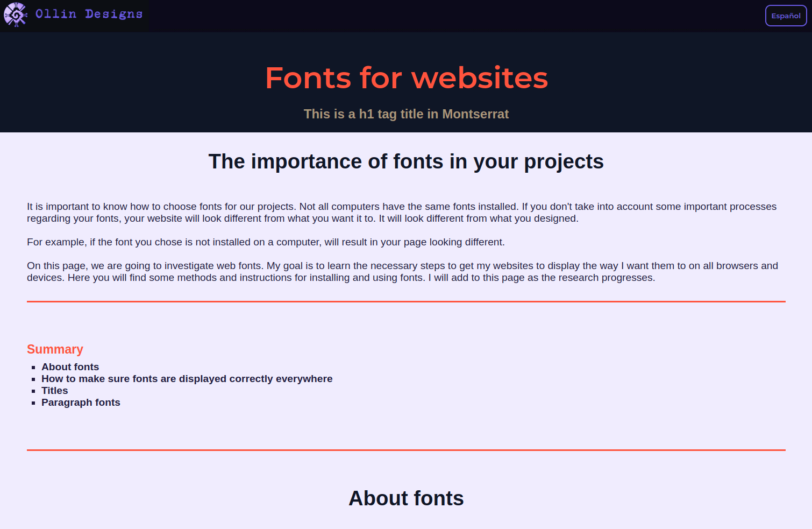Click the Fonts for websites page title
The image size is (812, 529).
(x=406, y=77)
